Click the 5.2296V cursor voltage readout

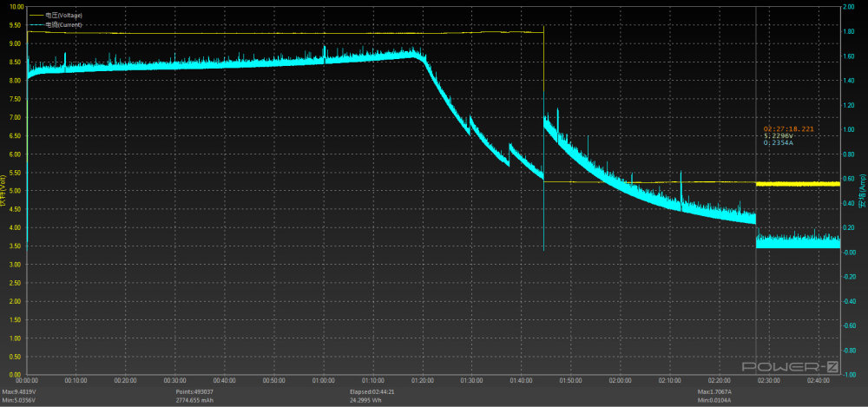coord(779,136)
